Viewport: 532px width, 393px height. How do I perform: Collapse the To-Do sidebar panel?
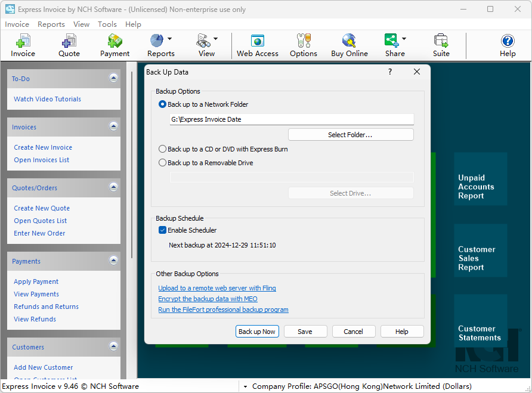pos(113,78)
